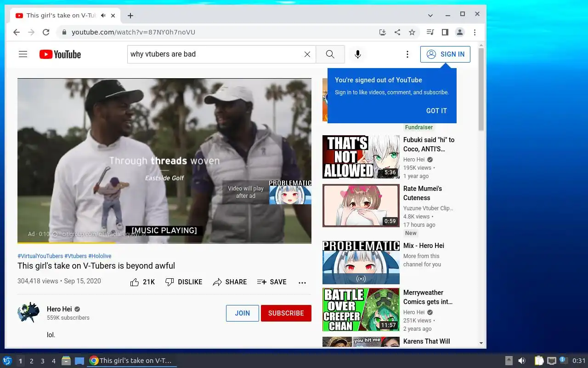Toggle the browser side panel
This screenshot has width=588, height=368.
[x=445, y=32]
